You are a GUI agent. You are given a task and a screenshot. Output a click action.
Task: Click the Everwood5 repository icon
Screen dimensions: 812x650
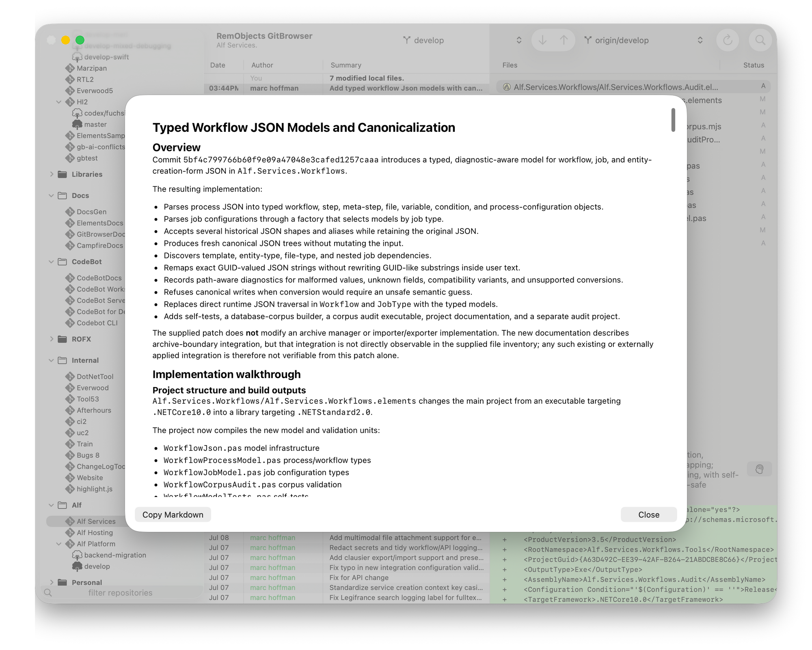point(70,90)
